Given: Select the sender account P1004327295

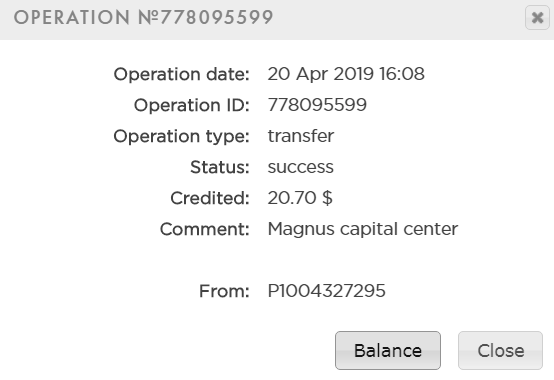Looking at the screenshot, I should (326, 291).
